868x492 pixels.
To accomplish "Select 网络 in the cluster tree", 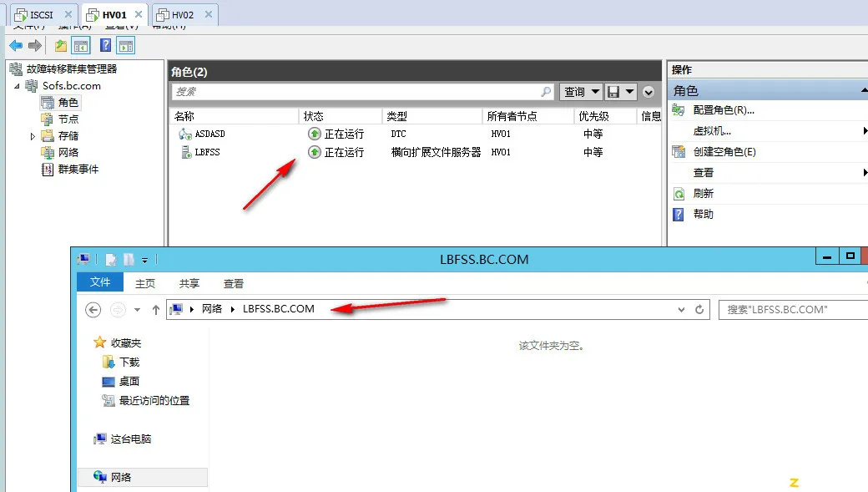I will point(68,152).
